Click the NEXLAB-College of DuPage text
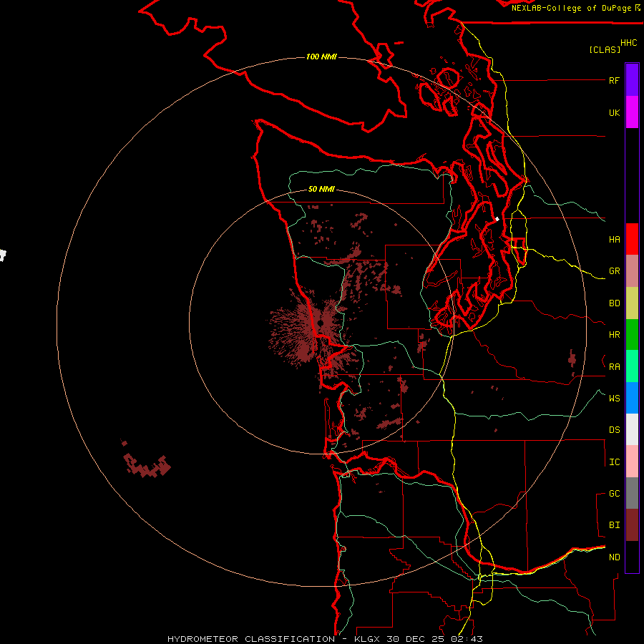Viewport: 644px width, 644px height. pos(571,8)
